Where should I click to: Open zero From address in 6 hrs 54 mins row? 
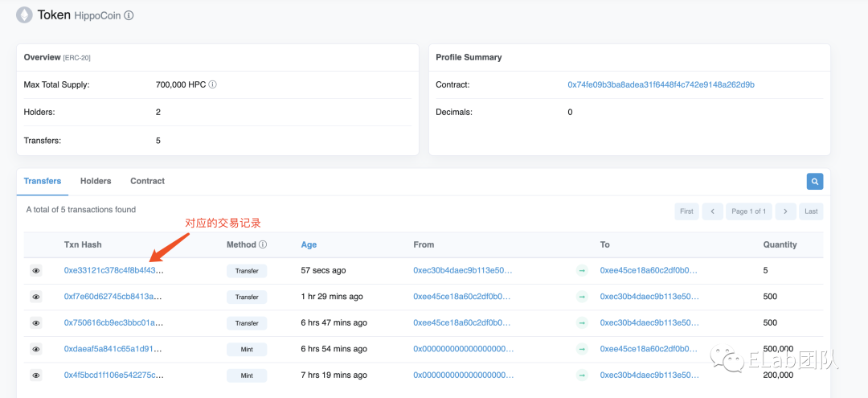click(x=464, y=349)
